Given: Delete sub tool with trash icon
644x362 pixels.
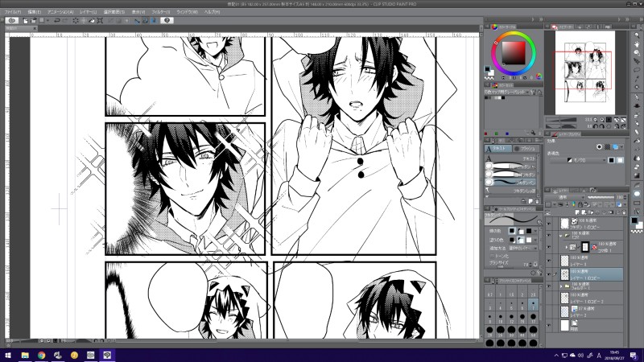Looking at the screenshot, I should pos(537,201).
